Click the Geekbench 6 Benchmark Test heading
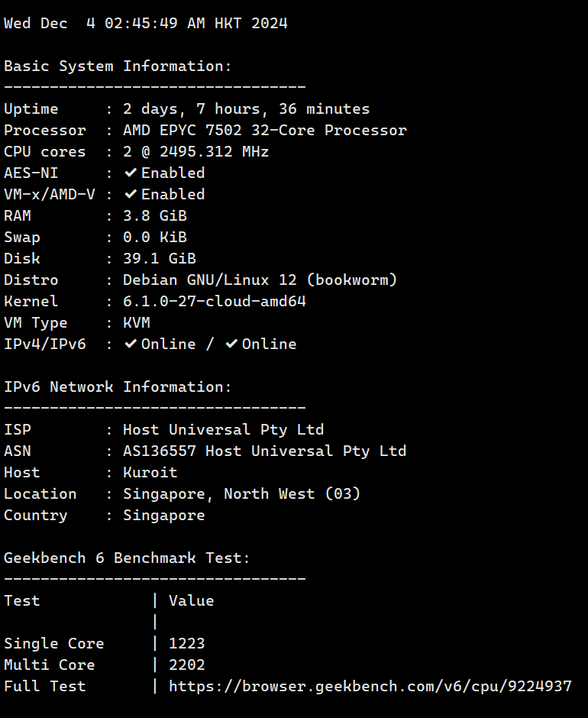 point(127,558)
